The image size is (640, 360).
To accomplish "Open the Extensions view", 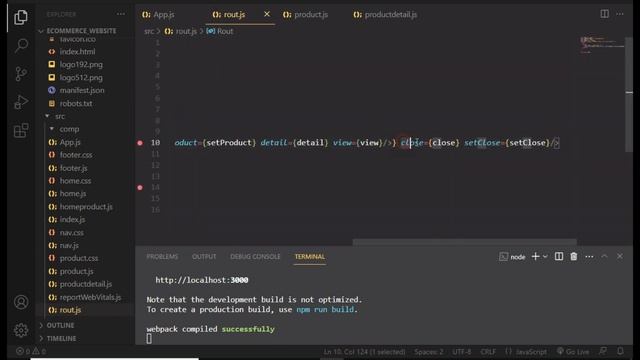I will 21,131.
